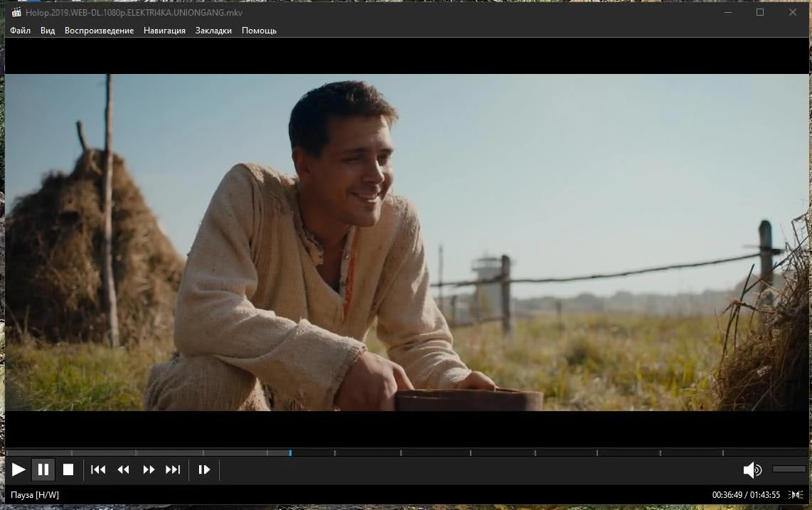Start playback with the Play button

tap(18, 469)
